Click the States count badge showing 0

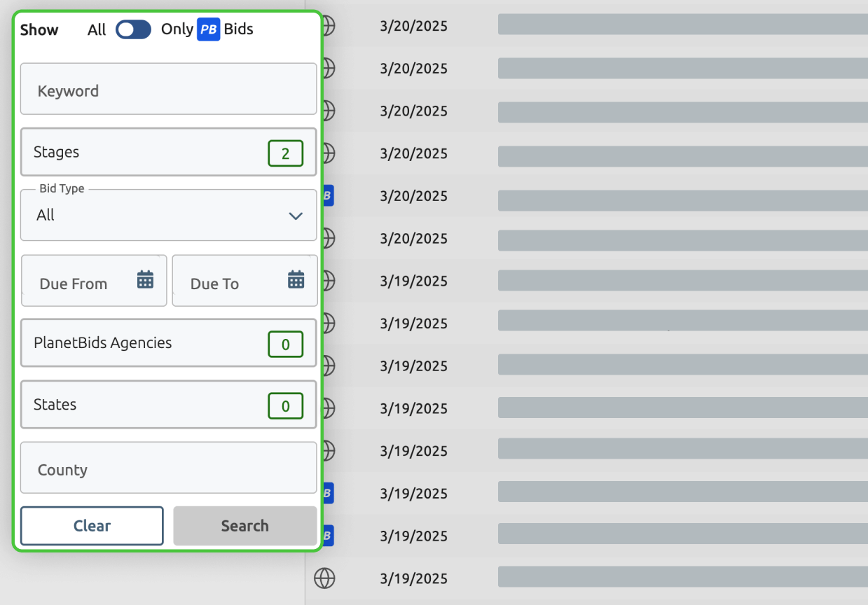[x=285, y=405]
